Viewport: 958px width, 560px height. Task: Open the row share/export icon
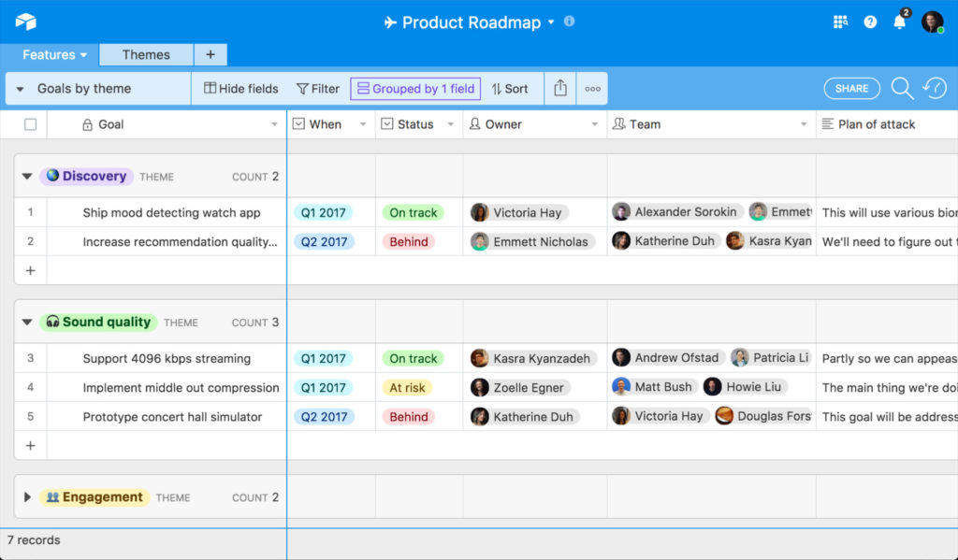point(559,88)
